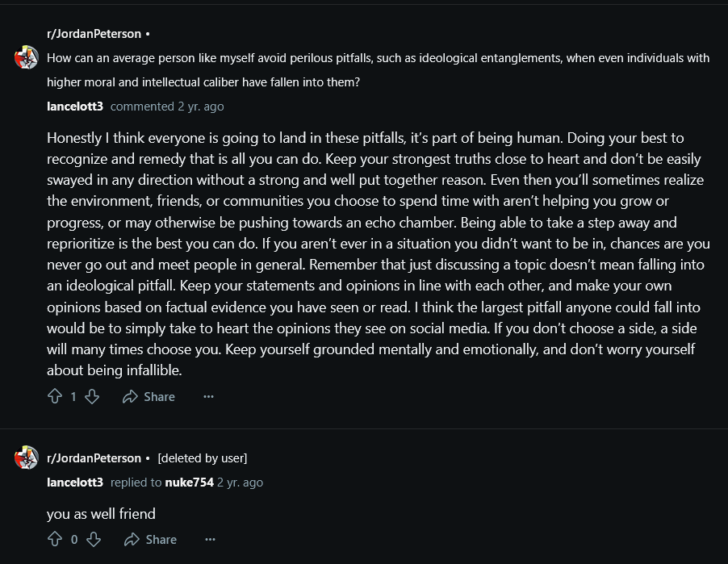Viewport: 728px width, 564px height.
Task: Open the r/JordanPeterson link in the first post
Action: coord(94,34)
